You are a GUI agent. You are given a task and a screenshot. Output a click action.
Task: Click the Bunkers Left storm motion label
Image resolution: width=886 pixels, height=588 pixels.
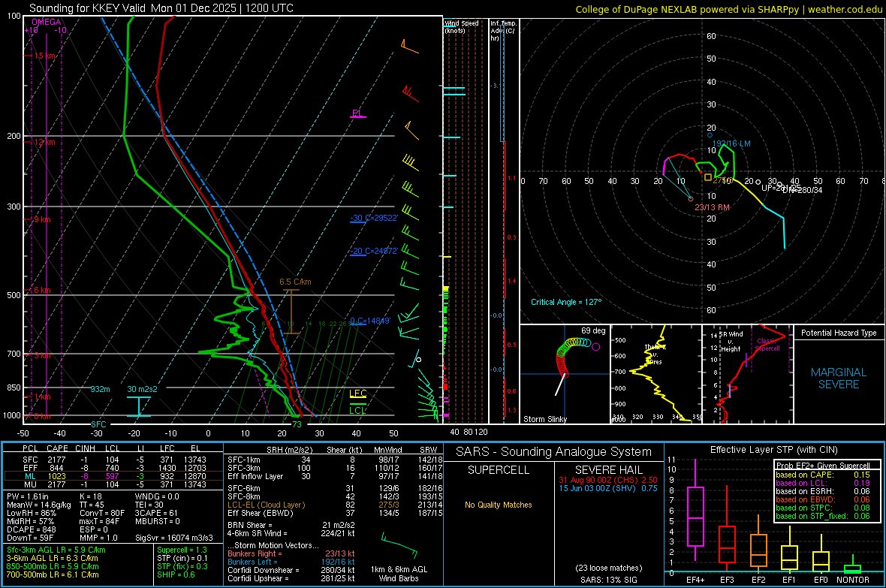point(252,562)
